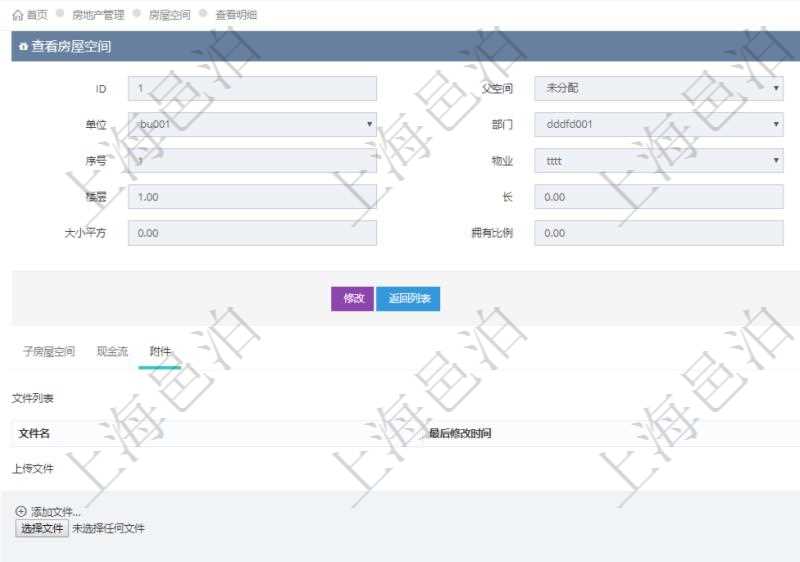Click the 楼层 field showing 1.00
Viewport: 800px width, 562px height.
point(252,197)
